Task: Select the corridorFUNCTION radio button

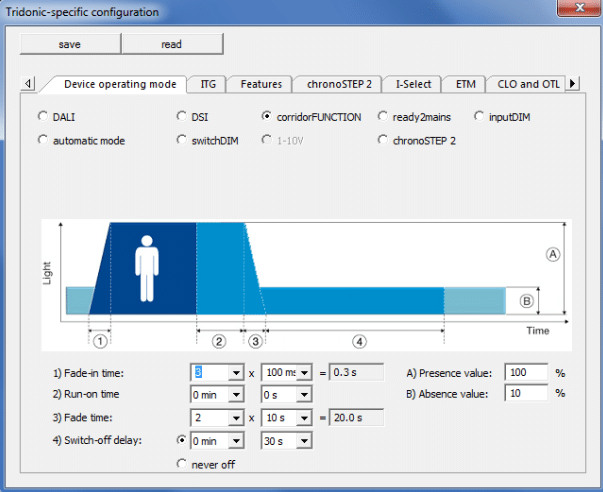Action: (x=266, y=116)
